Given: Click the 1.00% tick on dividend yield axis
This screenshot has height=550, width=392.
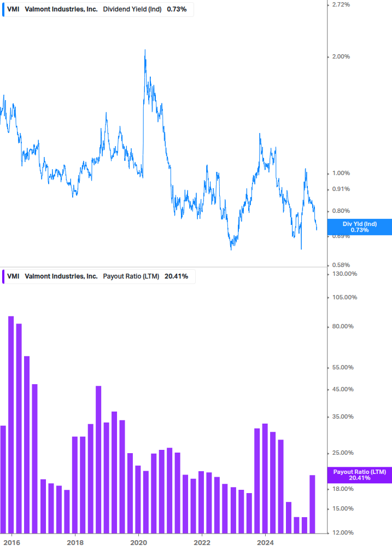Looking at the screenshot, I should tap(341, 173).
